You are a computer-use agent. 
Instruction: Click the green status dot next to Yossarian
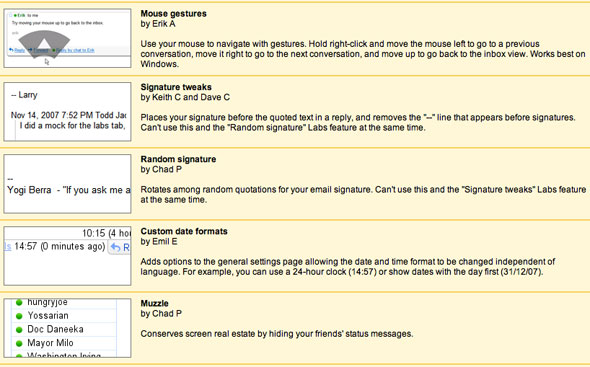(x=19, y=316)
